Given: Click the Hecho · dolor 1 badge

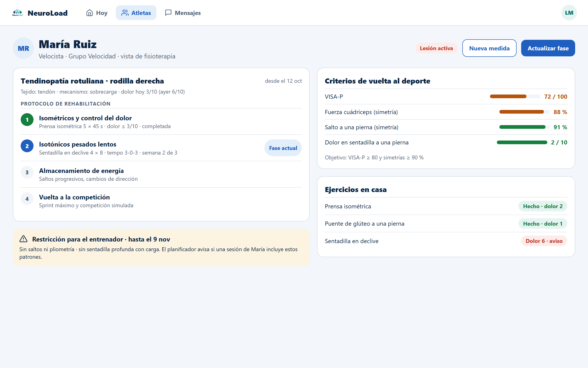Looking at the screenshot, I should [x=543, y=224].
